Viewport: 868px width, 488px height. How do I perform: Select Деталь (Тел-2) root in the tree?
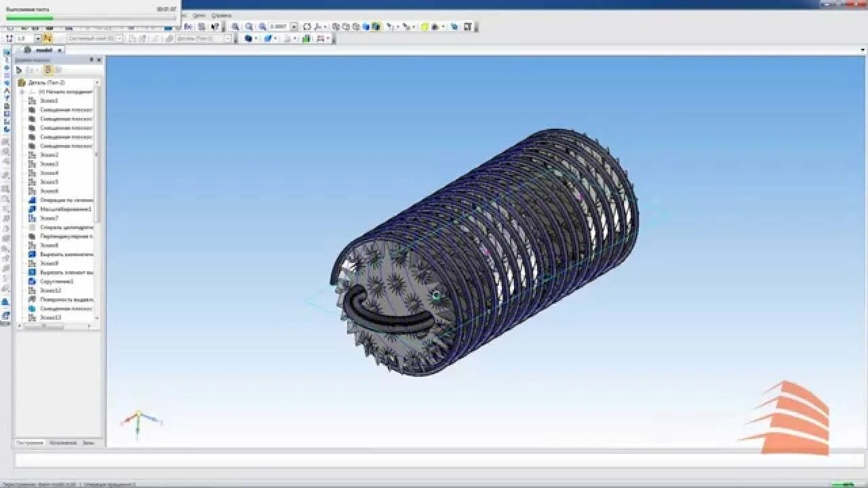point(46,82)
